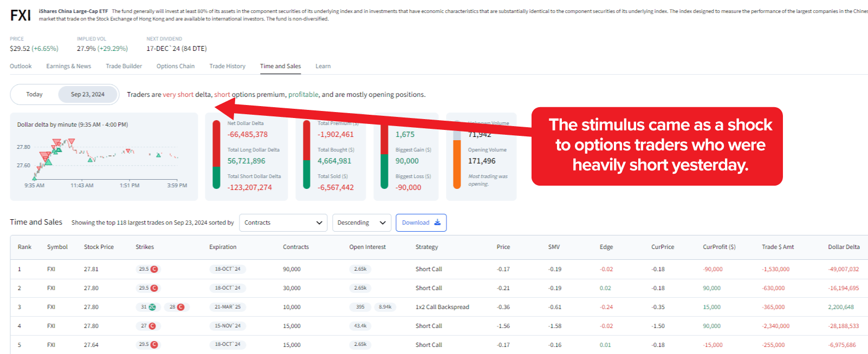868x354 pixels.
Task: Sort by Open Interest column header
Action: click(x=367, y=247)
